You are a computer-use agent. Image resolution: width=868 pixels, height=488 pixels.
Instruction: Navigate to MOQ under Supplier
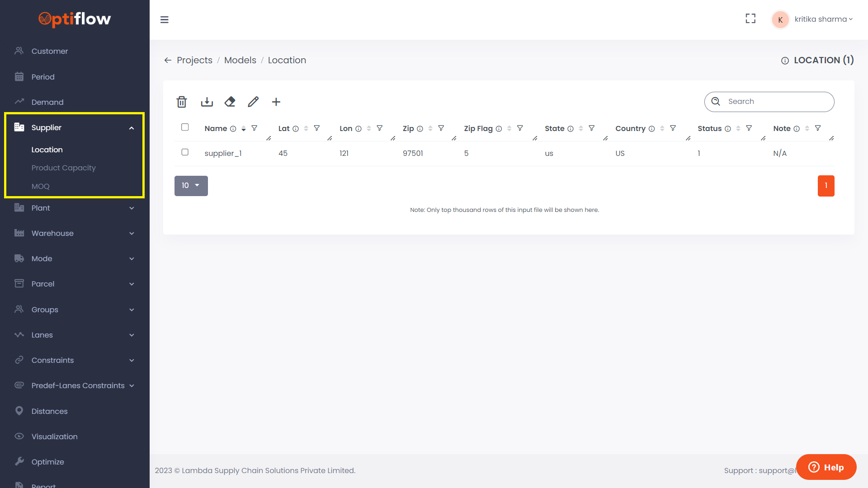41,186
